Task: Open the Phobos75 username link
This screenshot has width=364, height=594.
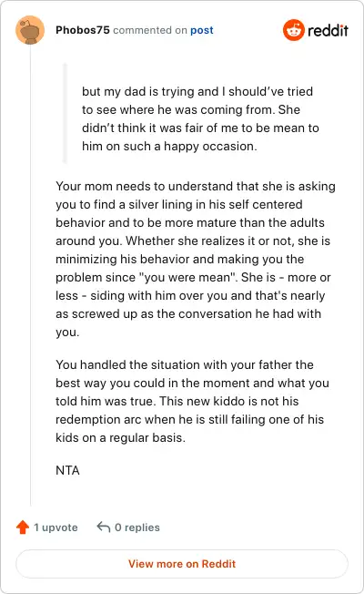Action: pos(83,30)
